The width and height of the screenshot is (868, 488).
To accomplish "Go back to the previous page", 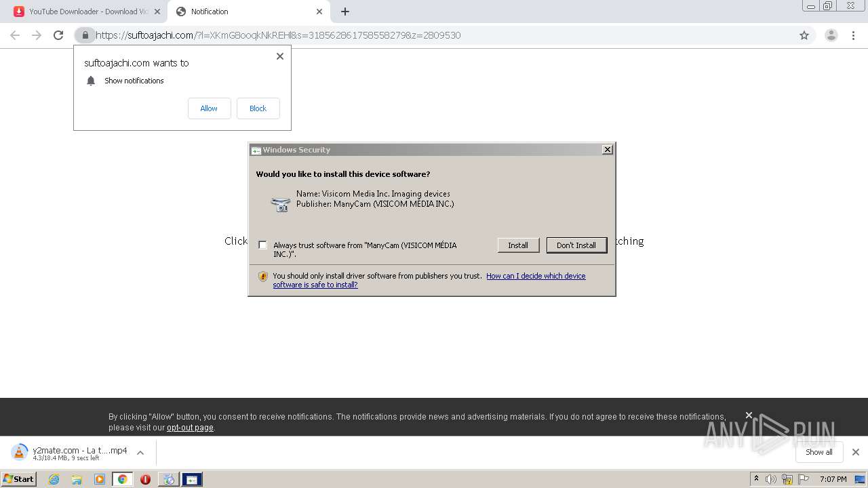I will point(15,35).
